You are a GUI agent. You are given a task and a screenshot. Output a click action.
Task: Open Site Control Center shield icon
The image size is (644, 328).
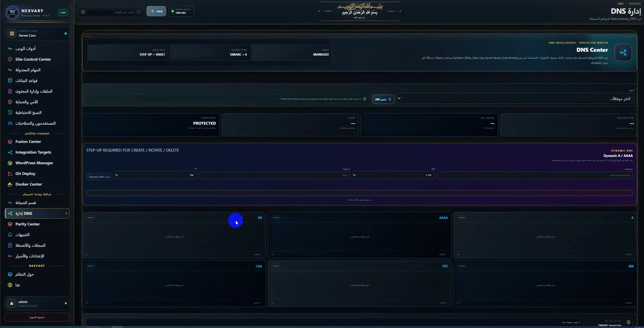(x=10, y=59)
